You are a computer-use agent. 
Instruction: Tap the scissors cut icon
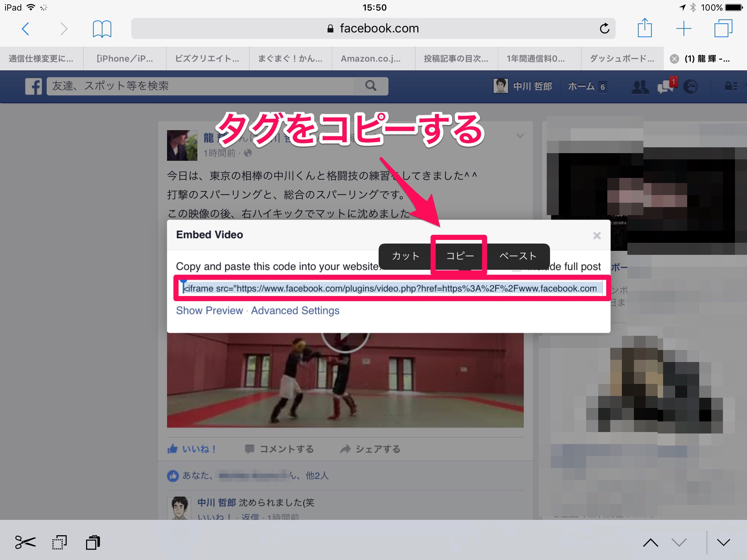pyautogui.click(x=25, y=542)
